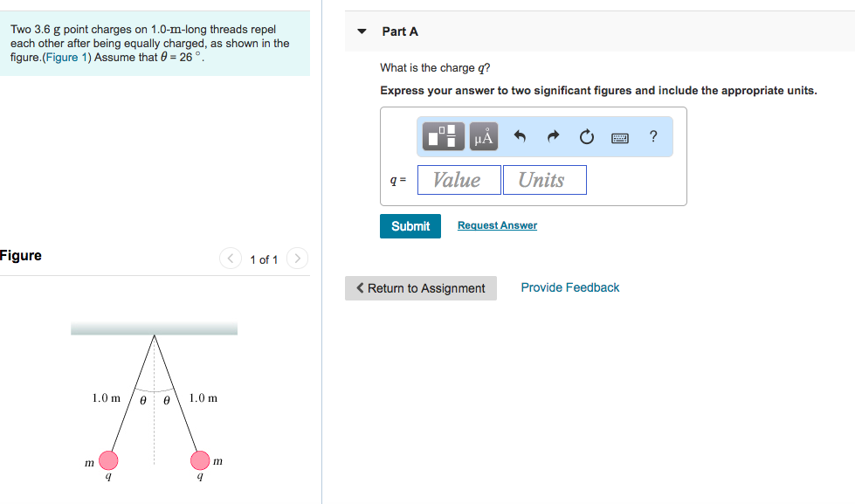The width and height of the screenshot is (855, 504).
Task: Click the Units answer field
Action: pos(544,180)
